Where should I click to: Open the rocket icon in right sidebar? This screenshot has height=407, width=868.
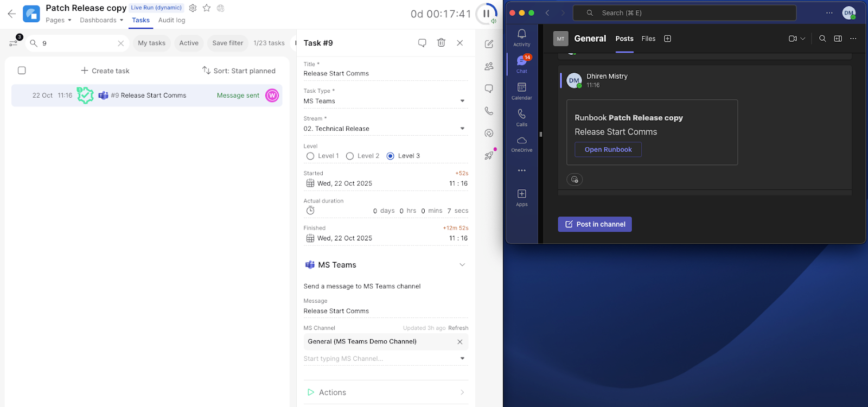point(489,155)
